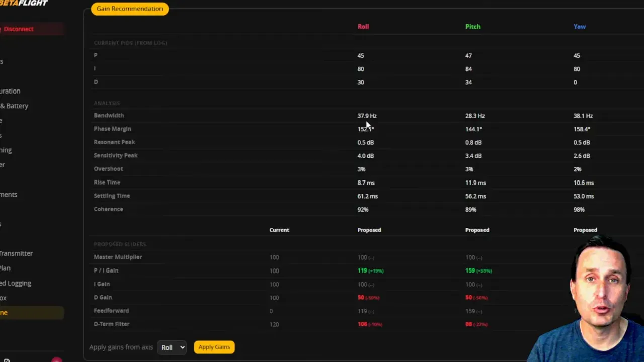This screenshot has height=362, width=644.
Task: Click the Sensitivity Peak row label
Action: pyautogui.click(x=116, y=155)
